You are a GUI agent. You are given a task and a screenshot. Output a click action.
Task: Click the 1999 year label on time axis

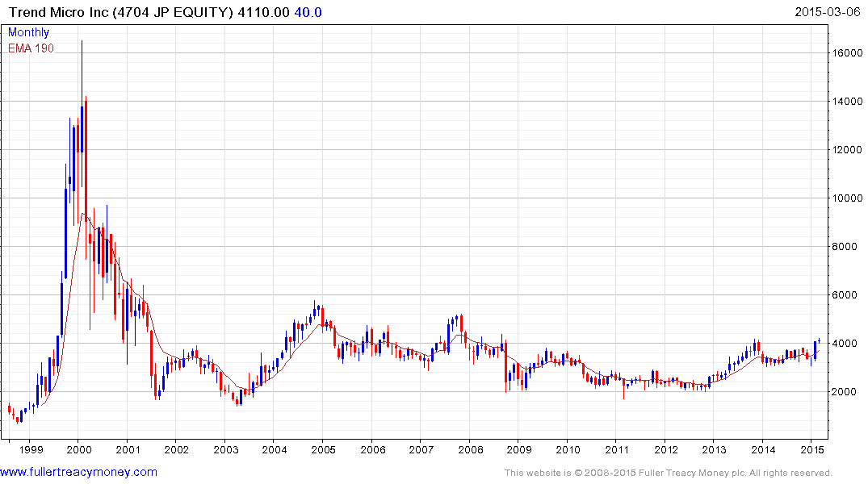click(x=31, y=449)
